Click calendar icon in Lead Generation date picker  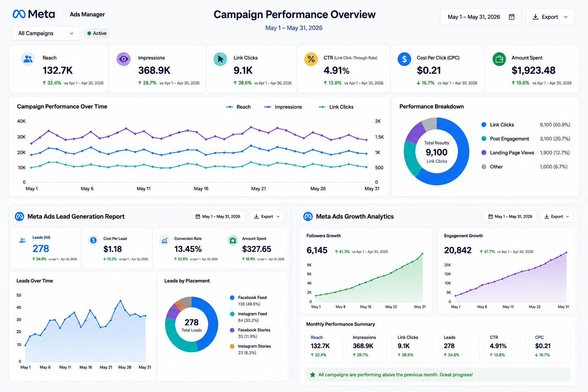tap(198, 217)
